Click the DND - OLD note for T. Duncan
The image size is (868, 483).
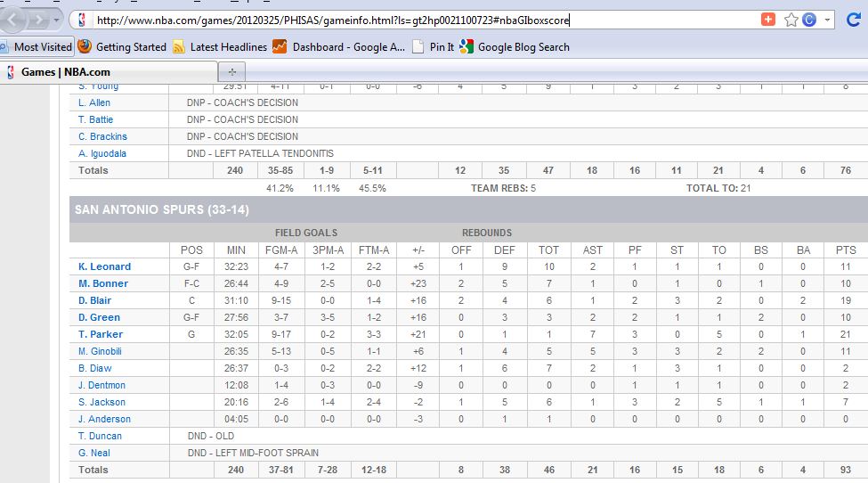(211, 436)
